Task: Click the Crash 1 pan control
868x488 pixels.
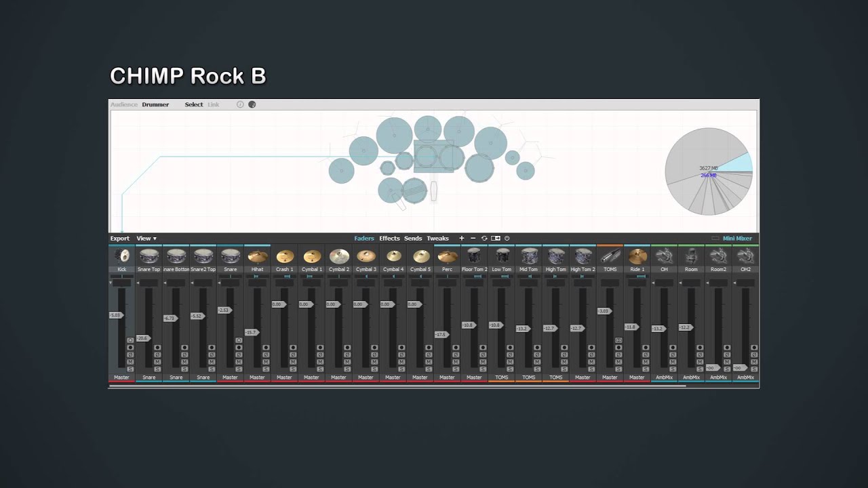Action: pos(285,276)
